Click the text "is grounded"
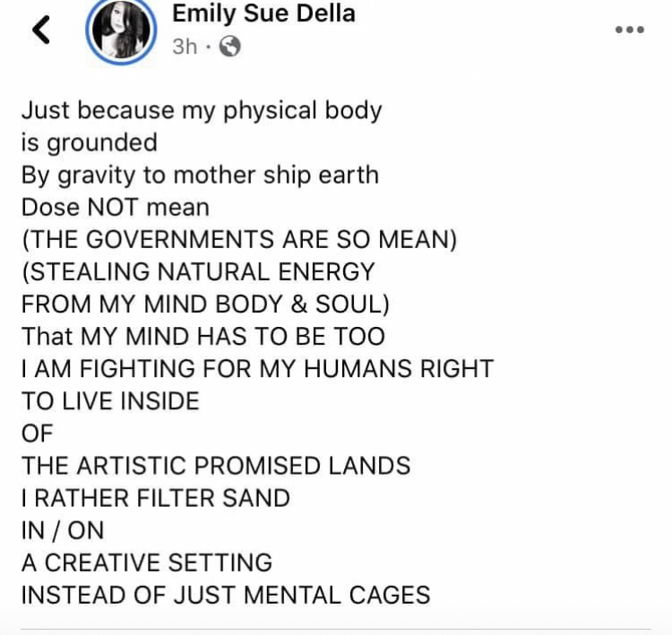This screenshot has width=672, height=635. [x=89, y=142]
